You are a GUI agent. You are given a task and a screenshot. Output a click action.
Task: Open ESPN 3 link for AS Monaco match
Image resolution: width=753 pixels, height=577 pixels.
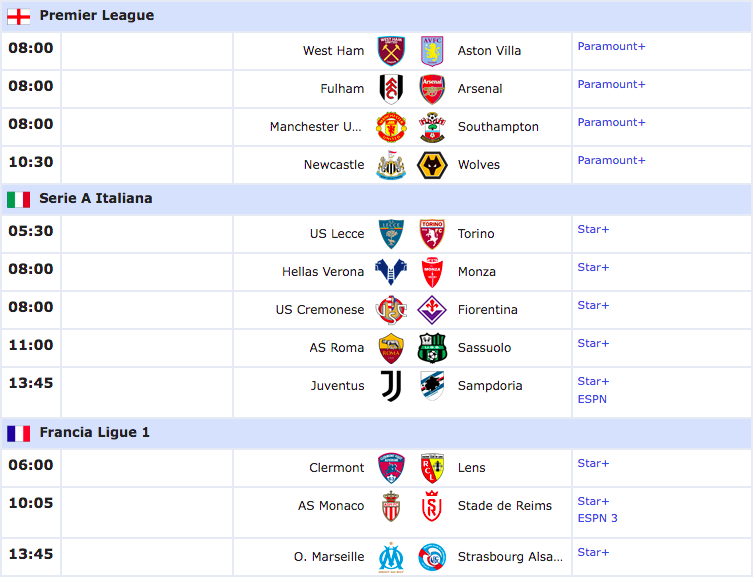tap(597, 518)
